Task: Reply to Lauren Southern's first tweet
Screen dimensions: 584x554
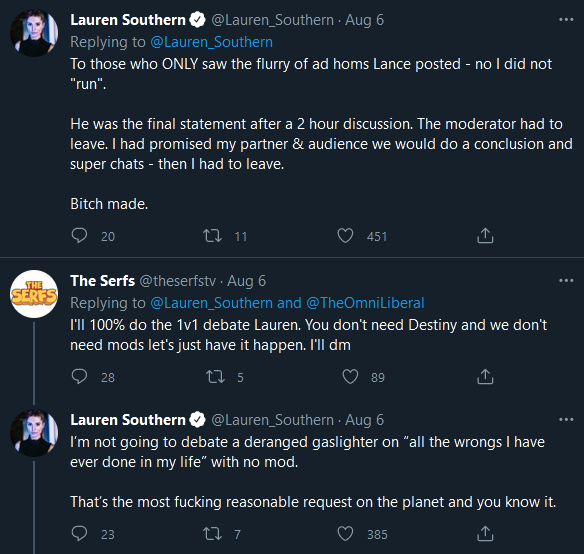Action: [79, 236]
